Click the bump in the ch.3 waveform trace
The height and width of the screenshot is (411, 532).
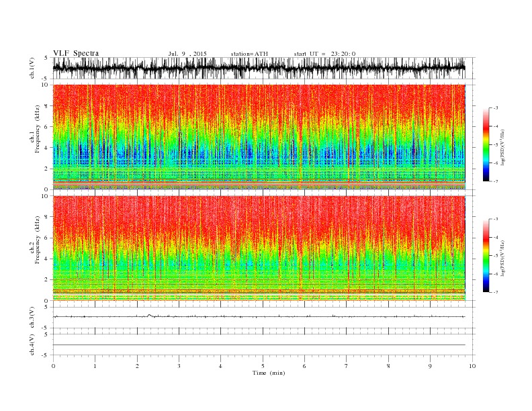click(149, 316)
